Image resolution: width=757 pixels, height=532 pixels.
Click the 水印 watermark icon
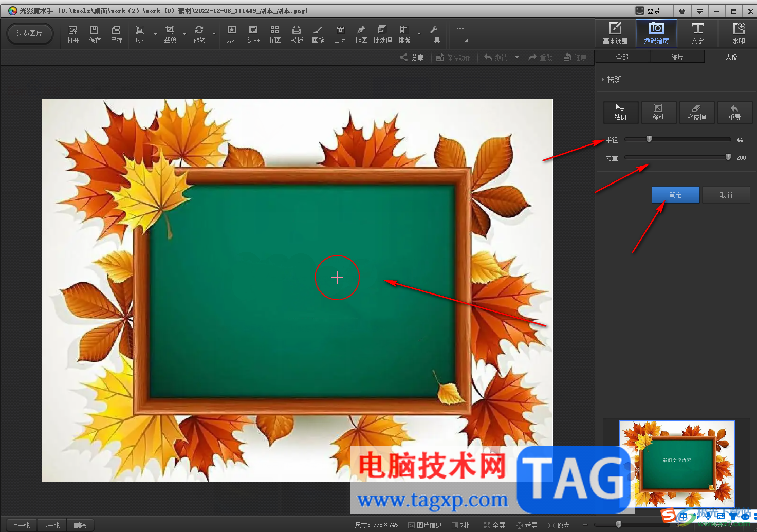point(738,33)
